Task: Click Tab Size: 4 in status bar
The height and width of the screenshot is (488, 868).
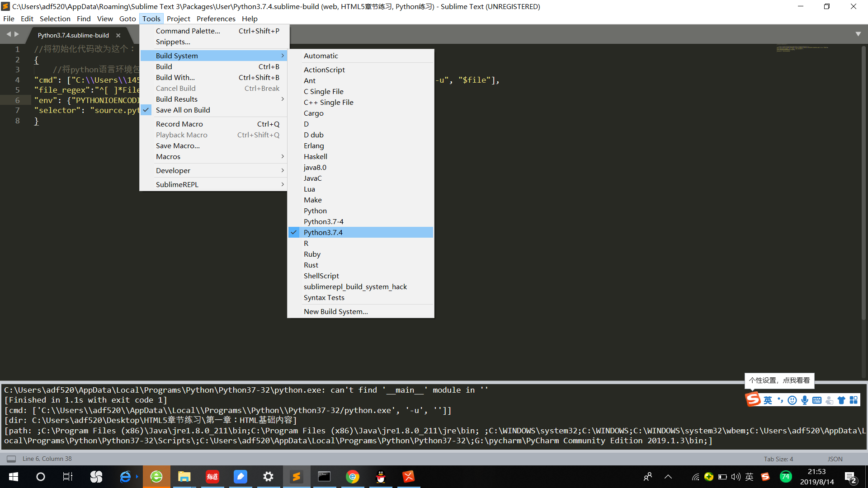Action: coord(778,459)
